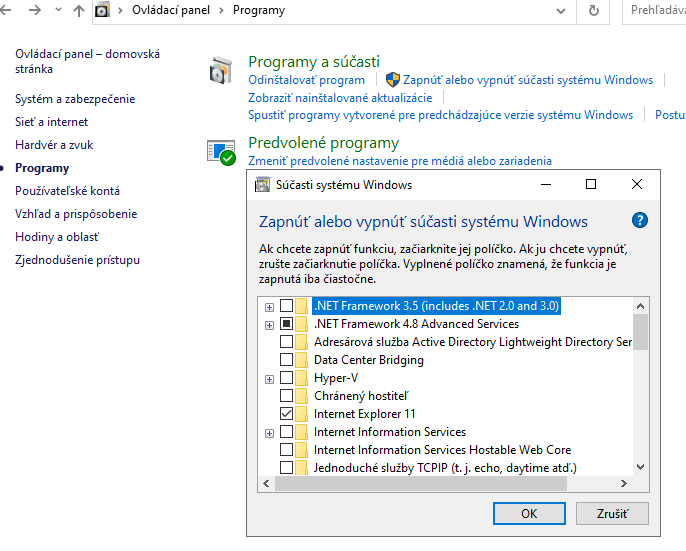This screenshot has width=686, height=551.
Task: Go up one level arrow
Action: pyautogui.click(x=79, y=10)
